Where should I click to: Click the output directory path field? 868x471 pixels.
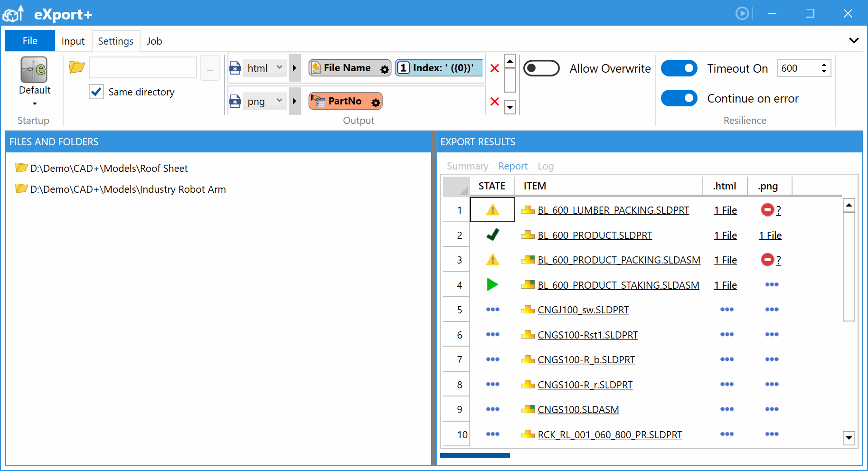[x=143, y=68]
